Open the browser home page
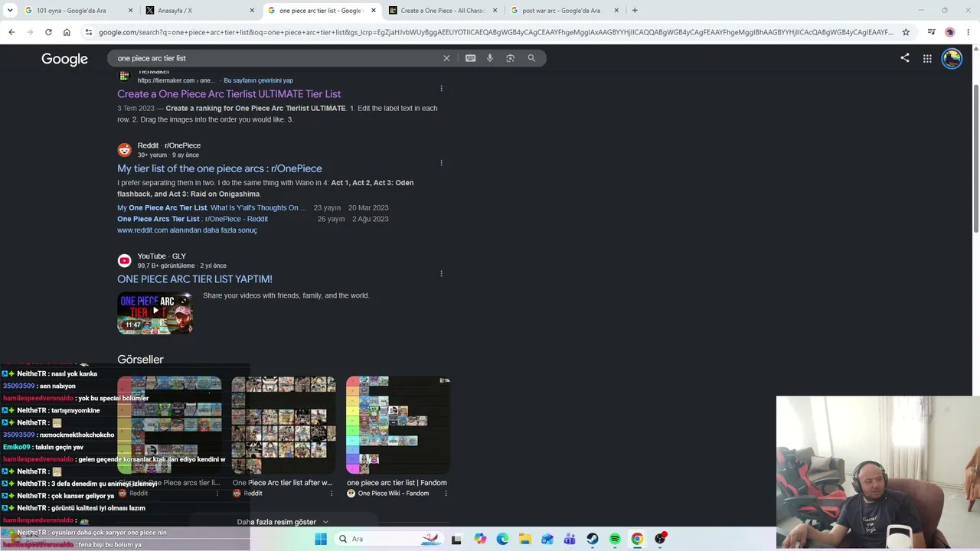Image resolution: width=980 pixels, height=551 pixels. 67,32
